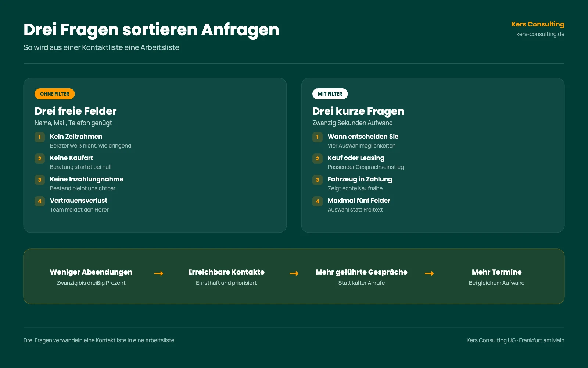Screen dimensions: 588x368
Task: Click the "Kers Consulting" brand name
Action: (x=538, y=24)
